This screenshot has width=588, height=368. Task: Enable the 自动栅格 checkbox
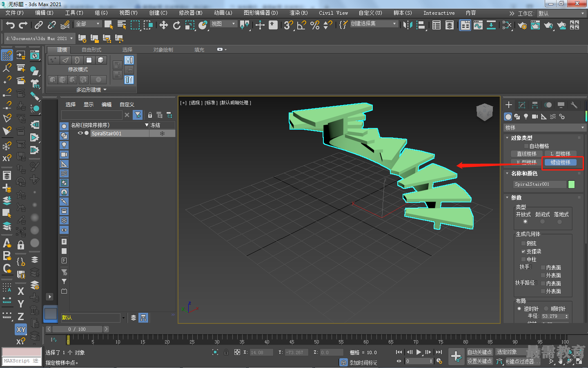tap(526, 146)
